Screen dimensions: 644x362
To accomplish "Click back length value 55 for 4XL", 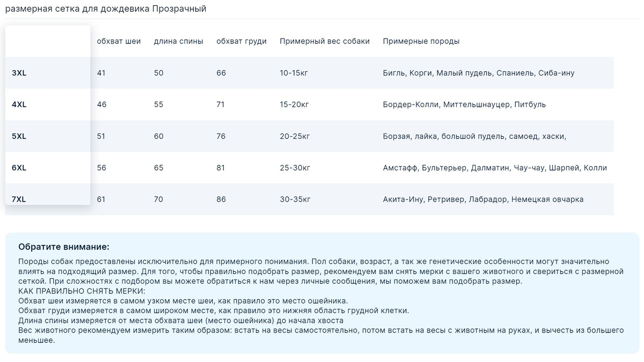I will pyautogui.click(x=158, y=105).
